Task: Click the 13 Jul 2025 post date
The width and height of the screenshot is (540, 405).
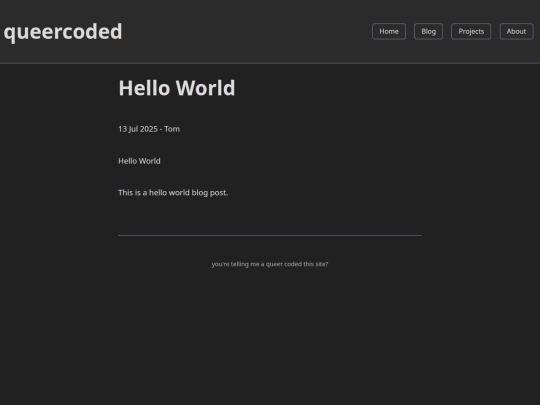Action: 138,129
